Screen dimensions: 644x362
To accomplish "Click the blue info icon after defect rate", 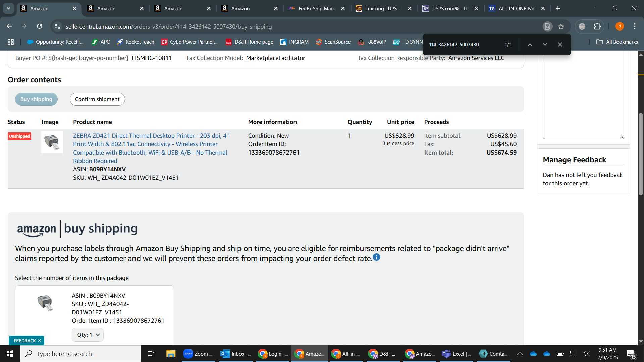I will pyautogui.click(x=377, y=257).
